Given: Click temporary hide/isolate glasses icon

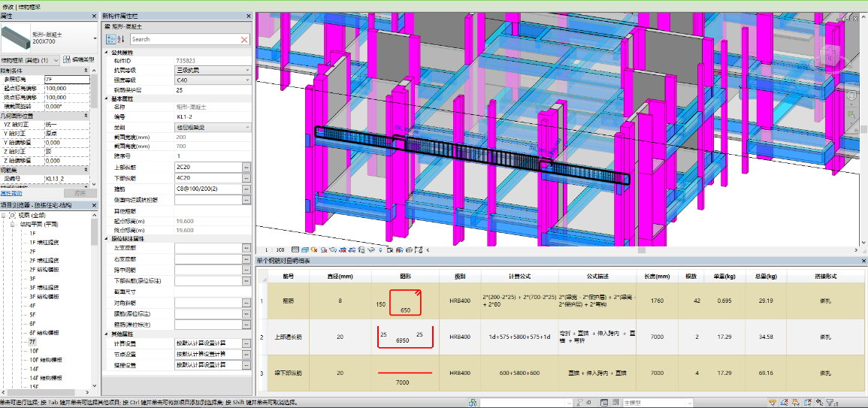Looking at the screenshot, I should 371,249.
